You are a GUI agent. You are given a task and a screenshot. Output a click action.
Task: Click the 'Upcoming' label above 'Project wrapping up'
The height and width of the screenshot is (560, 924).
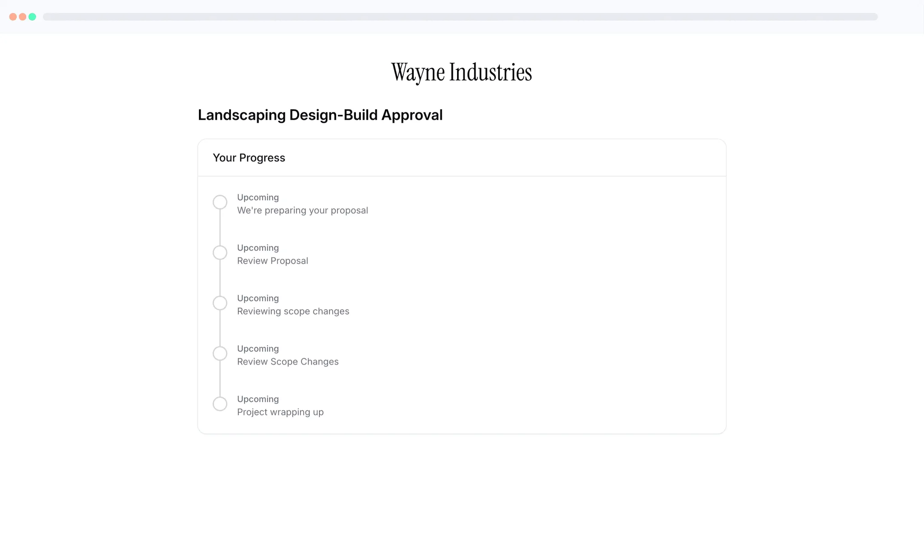(258, 399)
